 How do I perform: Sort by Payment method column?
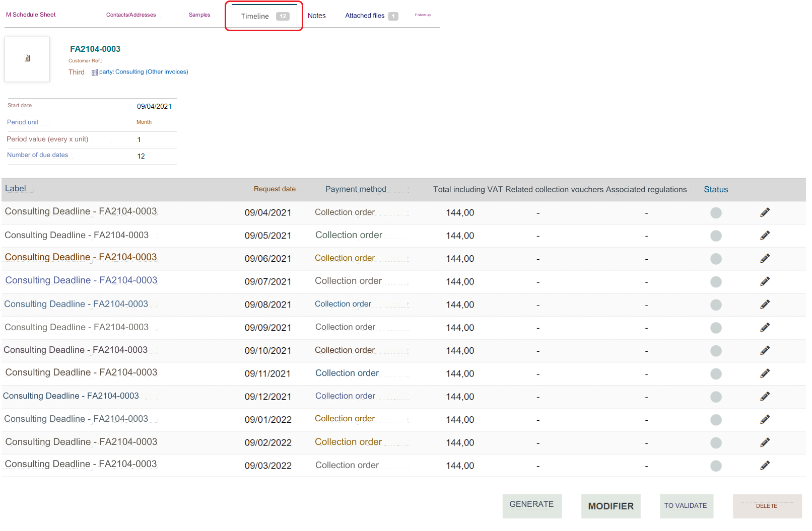356,189
